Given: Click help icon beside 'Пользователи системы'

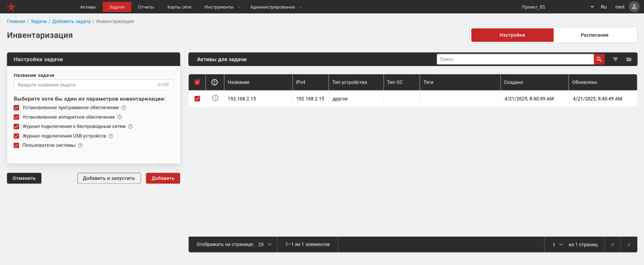Looking at the screenshot, I should pyautogui.click(x=80, y=146).
